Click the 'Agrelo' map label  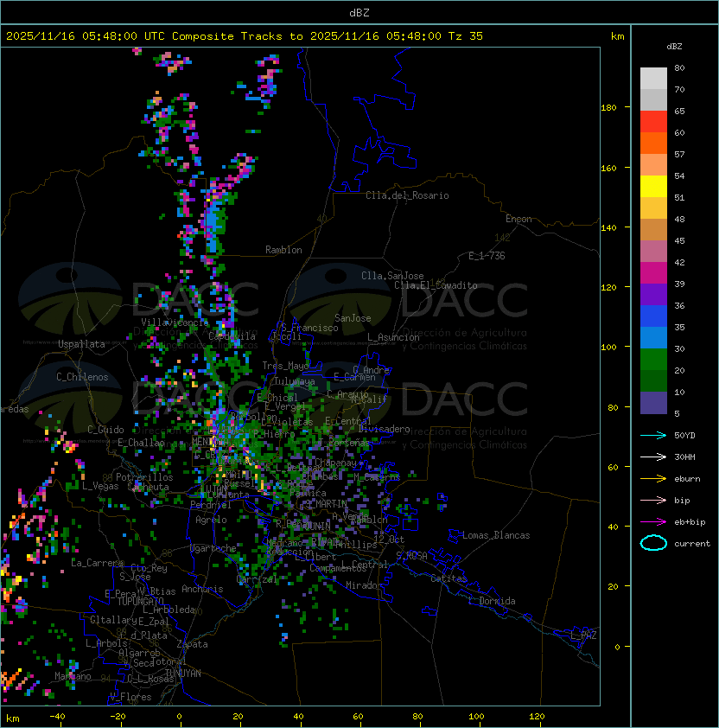pyautogui.click(x=211, y=520)
